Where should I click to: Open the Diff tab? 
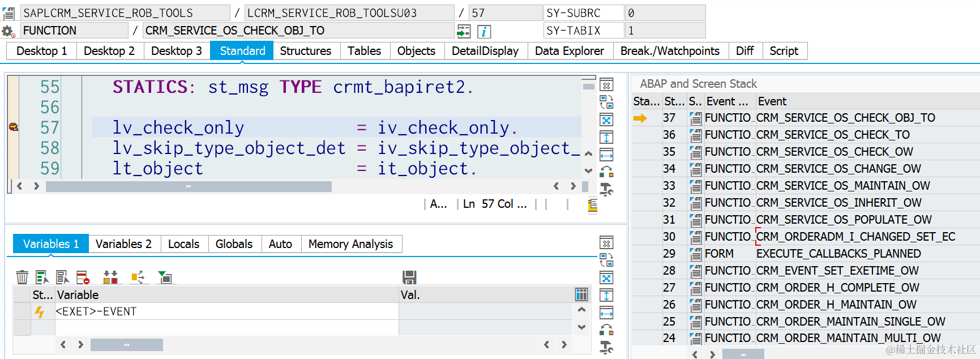coord(745,51)
